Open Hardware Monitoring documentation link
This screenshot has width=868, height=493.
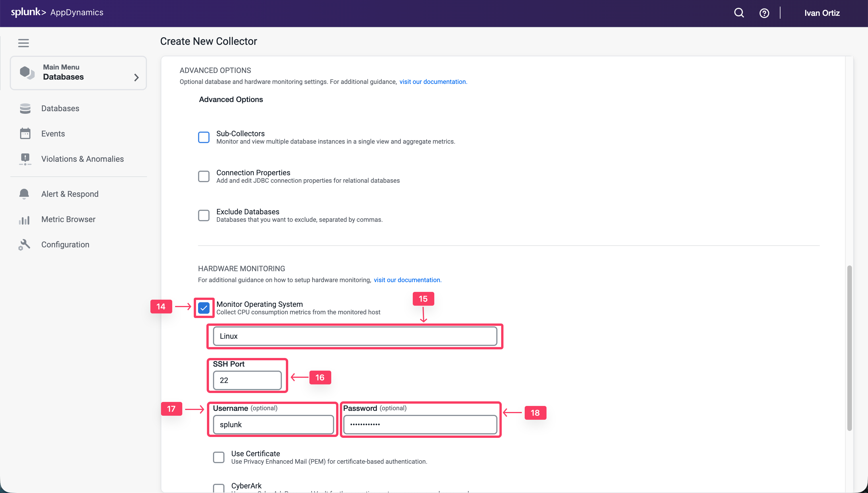pyautogui.click(x=407, y=280)
